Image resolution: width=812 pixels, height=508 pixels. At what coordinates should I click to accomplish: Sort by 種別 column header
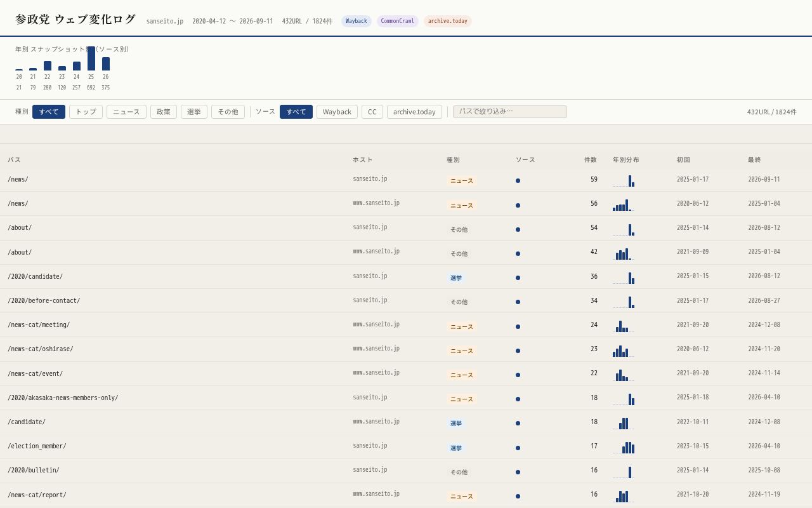(453, 160)
